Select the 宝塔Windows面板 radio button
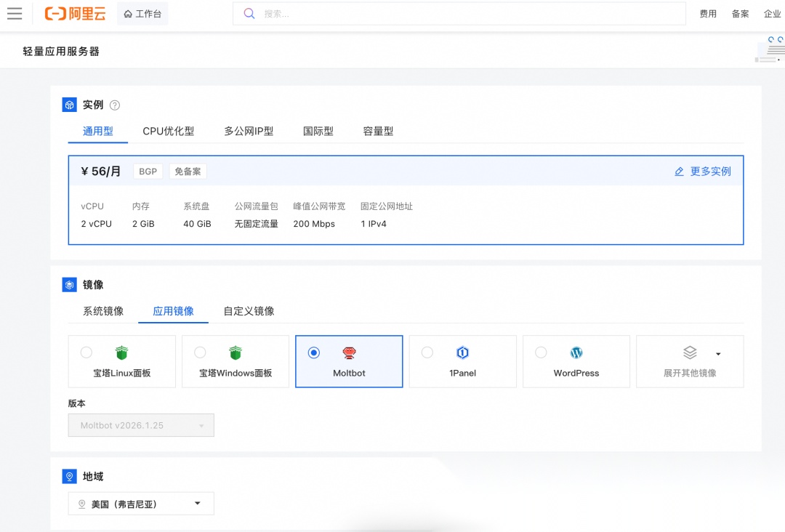 pos(200,352)
